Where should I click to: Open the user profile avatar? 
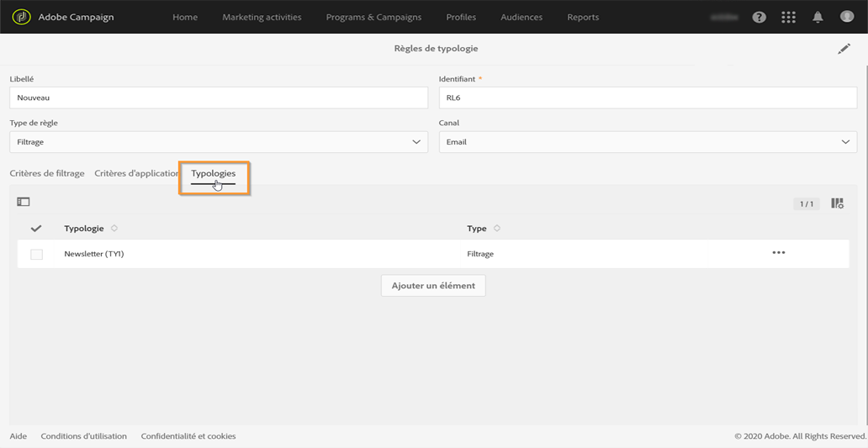pyautogui.click(x=846, y=17)
